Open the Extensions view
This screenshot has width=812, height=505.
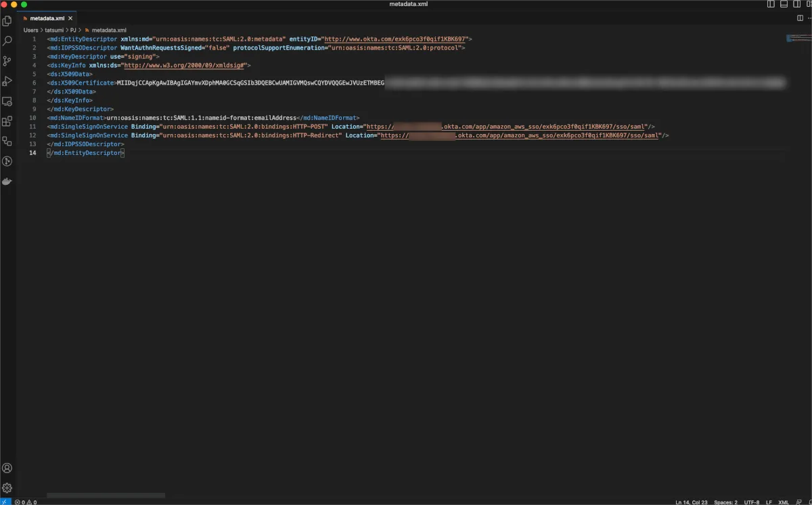7,122
